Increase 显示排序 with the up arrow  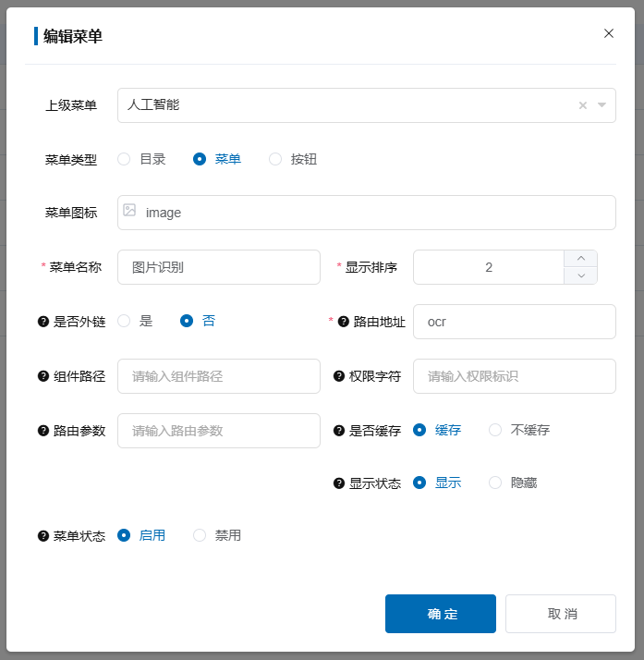click(x=581, y=259)
